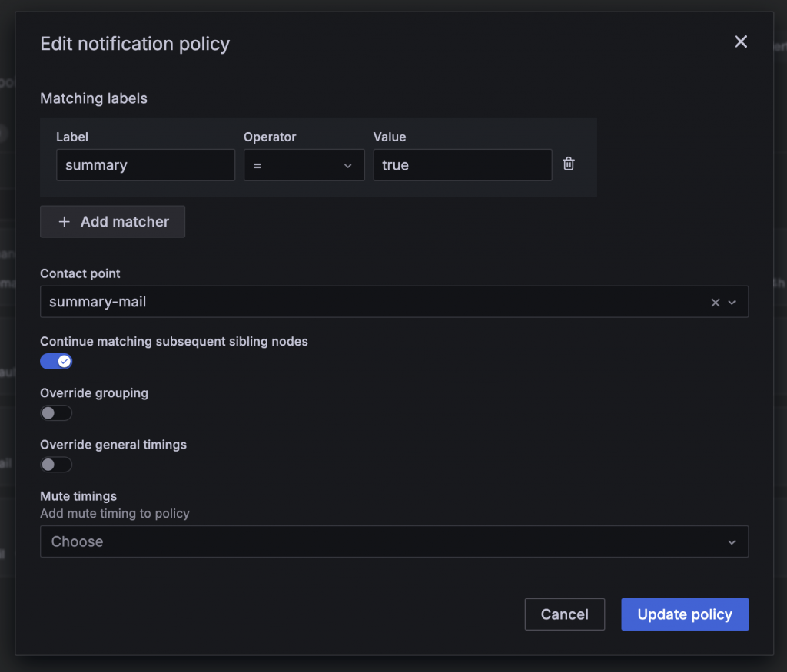Open the Operator dropdown
Viewport: 787px width, 672px height.
tap(304, 165)
